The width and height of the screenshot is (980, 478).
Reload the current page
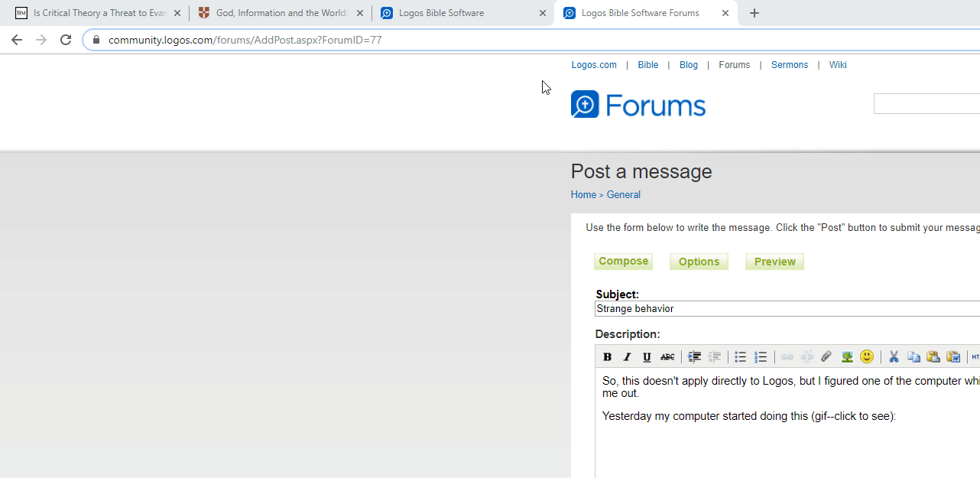[x=66, y=40]
